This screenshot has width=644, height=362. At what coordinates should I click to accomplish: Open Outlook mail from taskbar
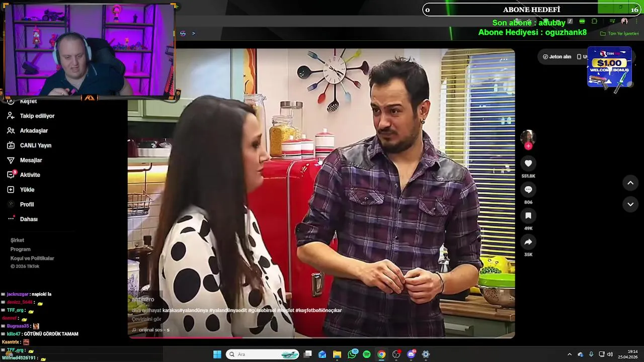pos(323,354)
